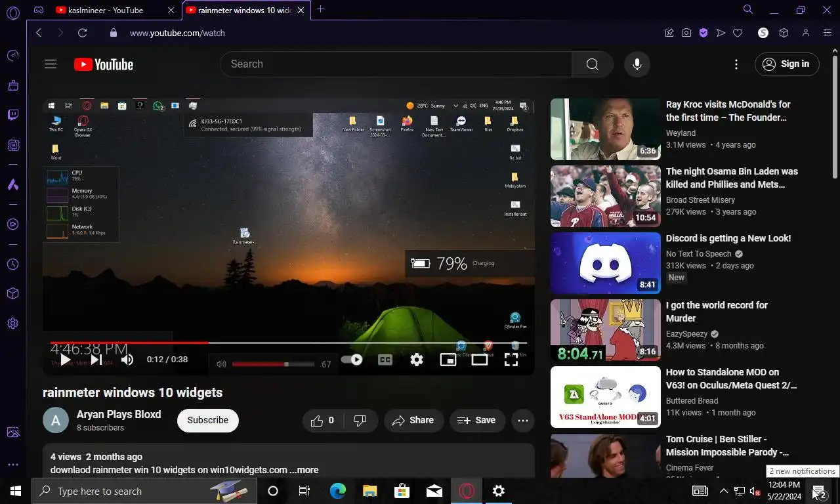Click the Opera GX logo menu
Image resolution: width=840 pixels, height=504 pixels.
click(x=12, y=12)
